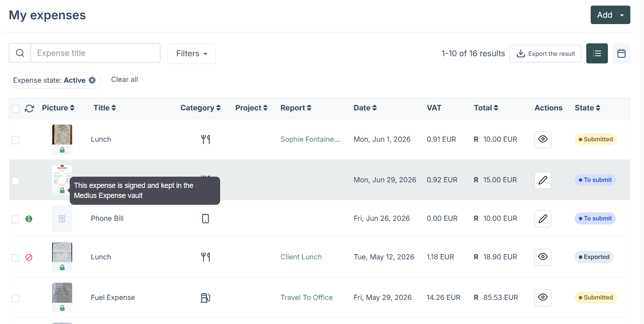This screenshot has height=324, width=644.
Task: Edit the Phone Bill expense
Action: click(x=543, y=219)
